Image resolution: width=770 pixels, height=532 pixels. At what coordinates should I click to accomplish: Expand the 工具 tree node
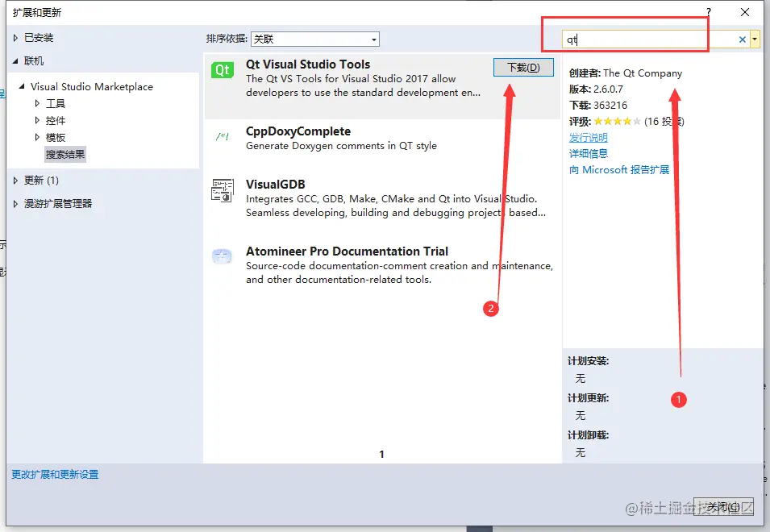[37, 103]
